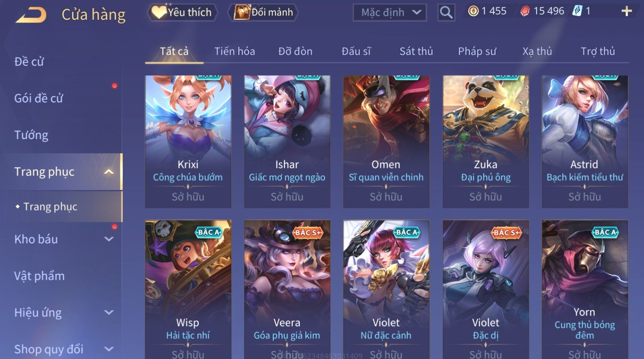
Task: Select Veera Góa phụ giả kim skin
Action: [x=287, y=289]
